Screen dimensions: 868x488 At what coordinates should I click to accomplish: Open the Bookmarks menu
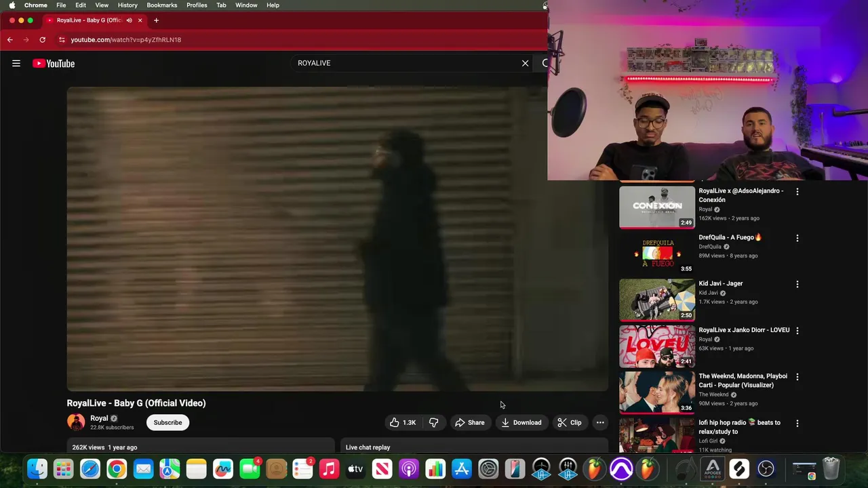coord(162,5)
